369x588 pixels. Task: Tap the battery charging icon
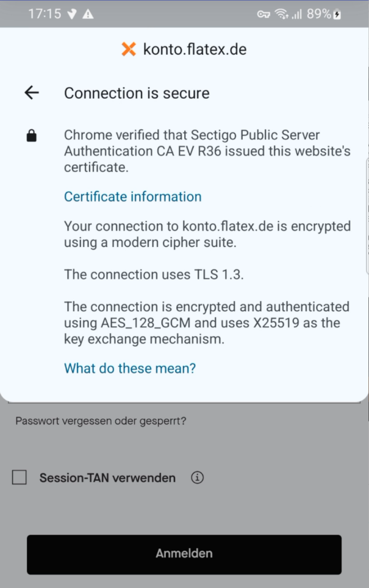click(337, 14)
